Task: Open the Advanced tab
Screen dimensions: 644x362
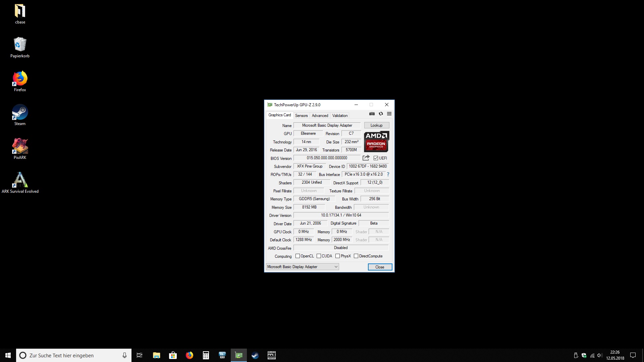Action: pyautogui.click(x=320, y=116)
